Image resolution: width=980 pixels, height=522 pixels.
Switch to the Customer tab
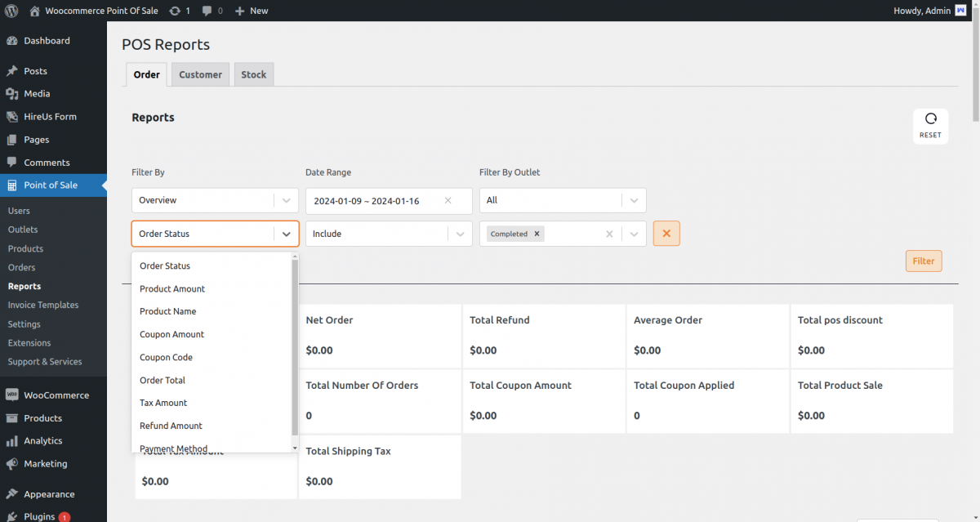click(201, 74)
